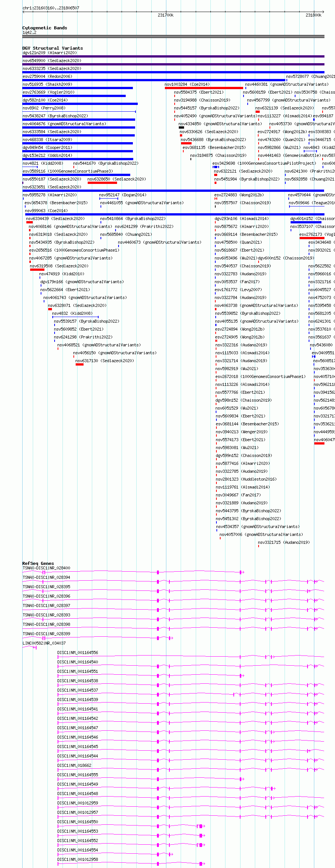Screen dimensions: 335x868
Task: Click the black nsv4334850 variant bar
Action: coord(181,127)
